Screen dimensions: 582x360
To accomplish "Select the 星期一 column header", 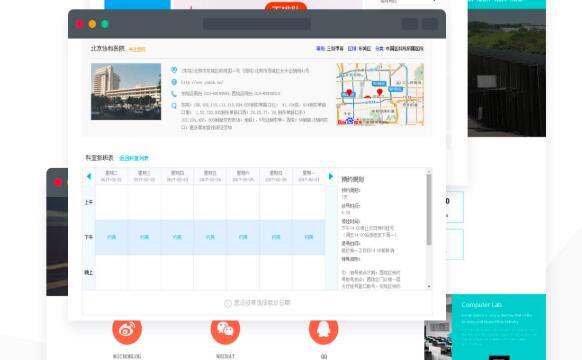I will coord(309,176).
